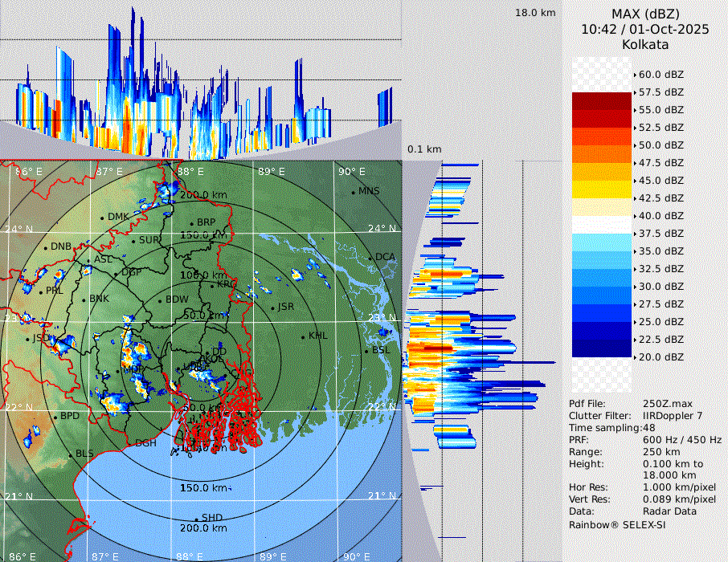Click the 18.0 km height label
This screenshot has width=728, height=562.
point(535,13)
